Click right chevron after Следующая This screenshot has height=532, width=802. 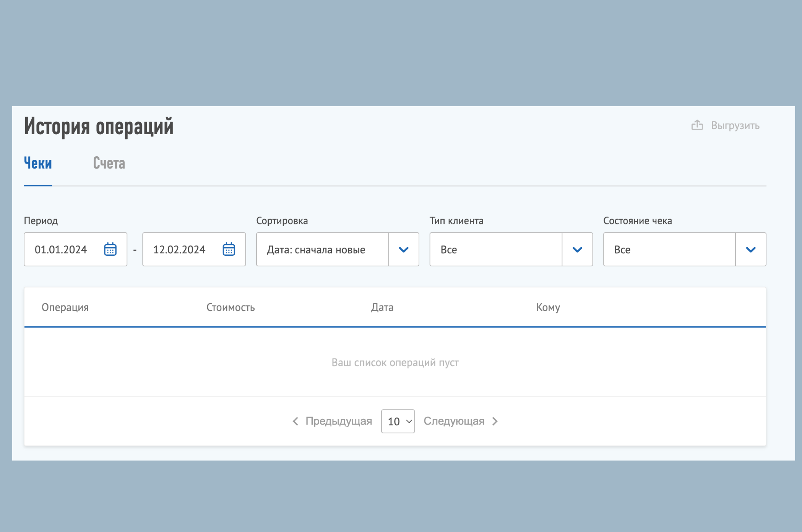(x=495, y=421)
